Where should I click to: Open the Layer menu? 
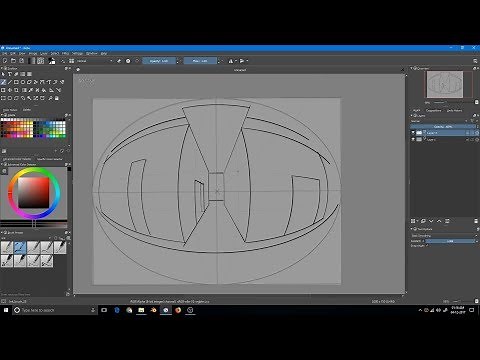tap(44, 53)
